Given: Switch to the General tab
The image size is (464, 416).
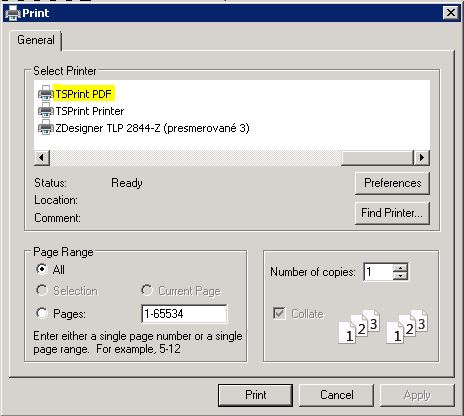Looking at the screenshot, I should pos(36,40).
